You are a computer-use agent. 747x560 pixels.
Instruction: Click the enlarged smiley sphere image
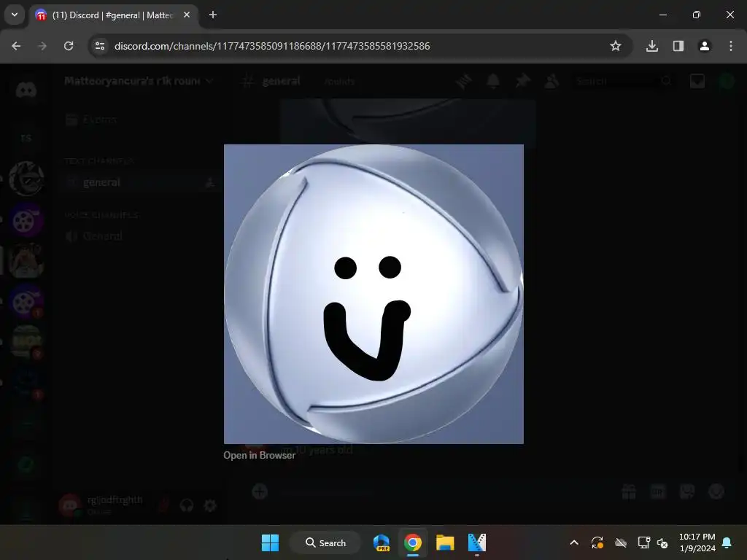point(373,294)
